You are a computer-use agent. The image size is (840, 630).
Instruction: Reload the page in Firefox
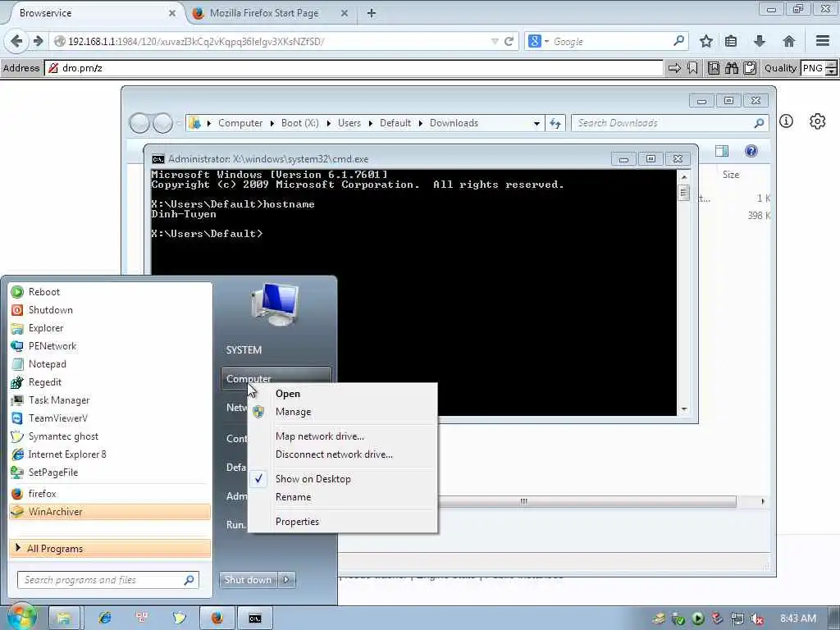click(509, 41)
